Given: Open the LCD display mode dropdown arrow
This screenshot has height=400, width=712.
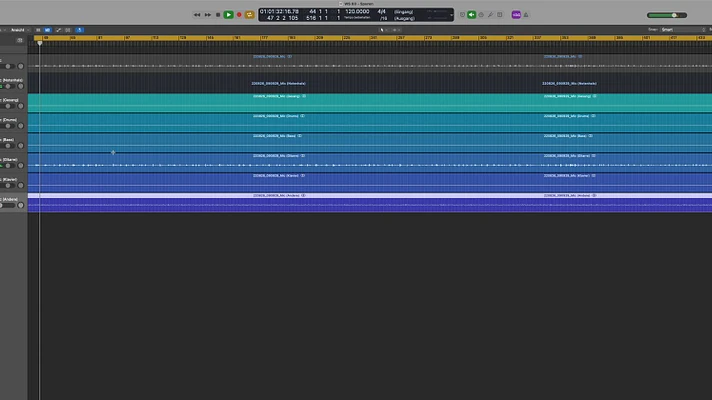Looking at the screenshot, I should point(451,15).
